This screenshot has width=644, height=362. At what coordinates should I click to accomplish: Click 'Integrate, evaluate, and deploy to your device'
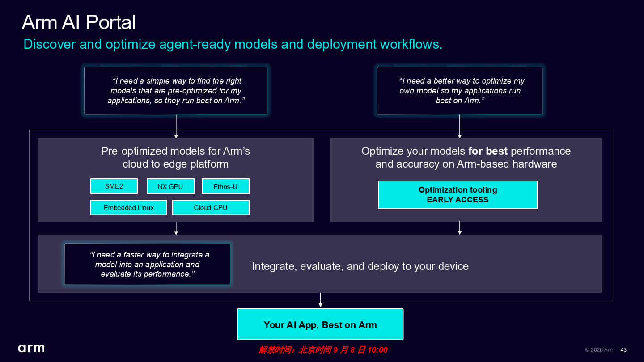(360, 266)
